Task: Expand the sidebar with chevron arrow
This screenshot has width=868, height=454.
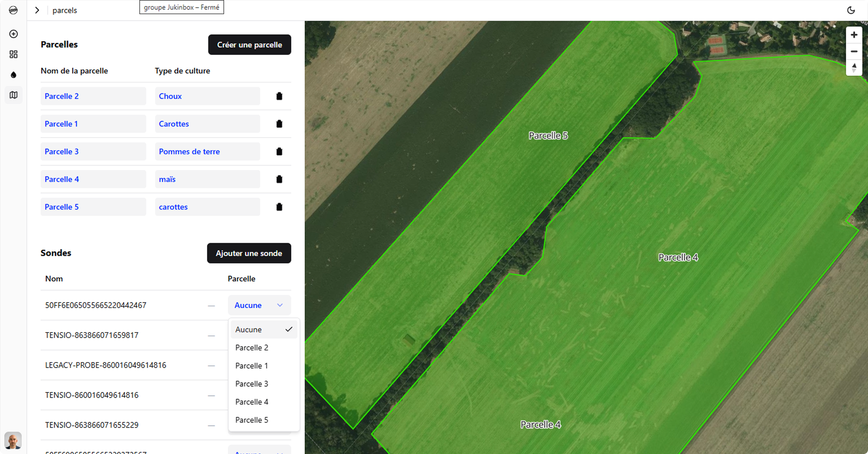Action: pos(37,10)
